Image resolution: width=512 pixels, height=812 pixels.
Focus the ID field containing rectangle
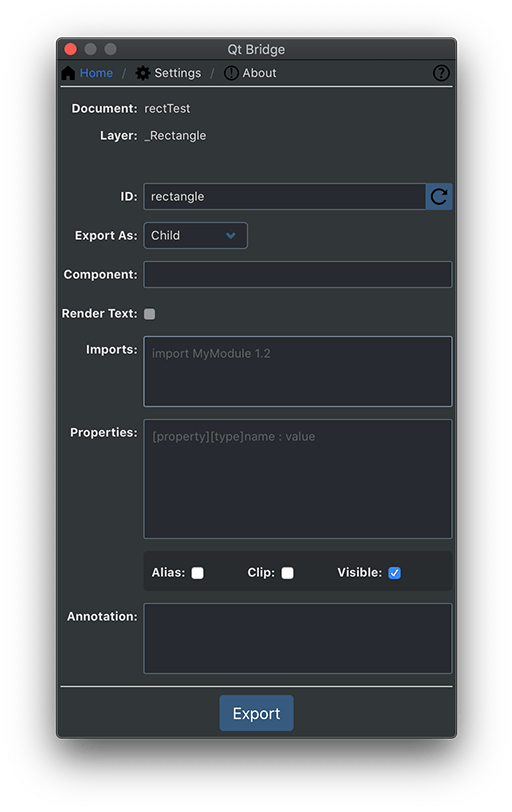[x=284, y=196]
